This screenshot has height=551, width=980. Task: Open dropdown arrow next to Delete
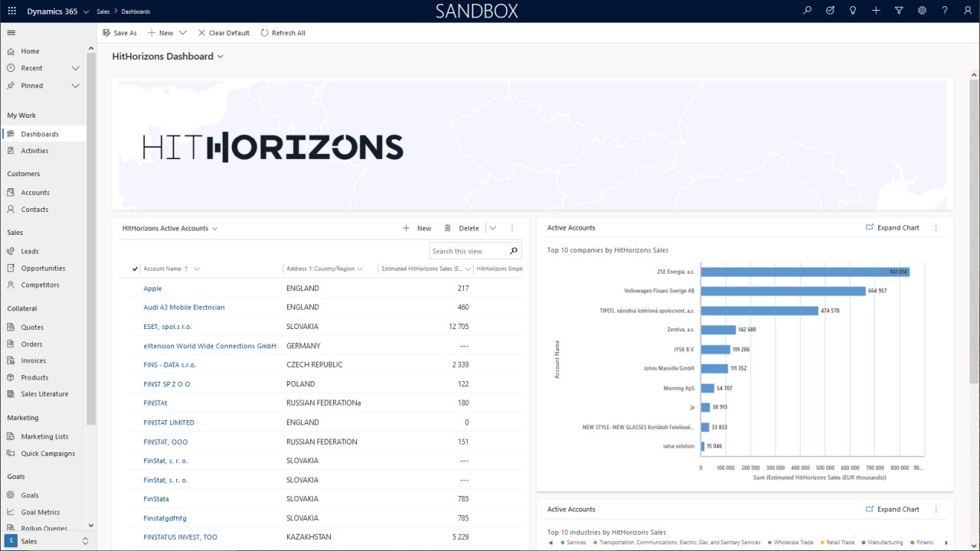pyautogui.click(x=492, y=228)
